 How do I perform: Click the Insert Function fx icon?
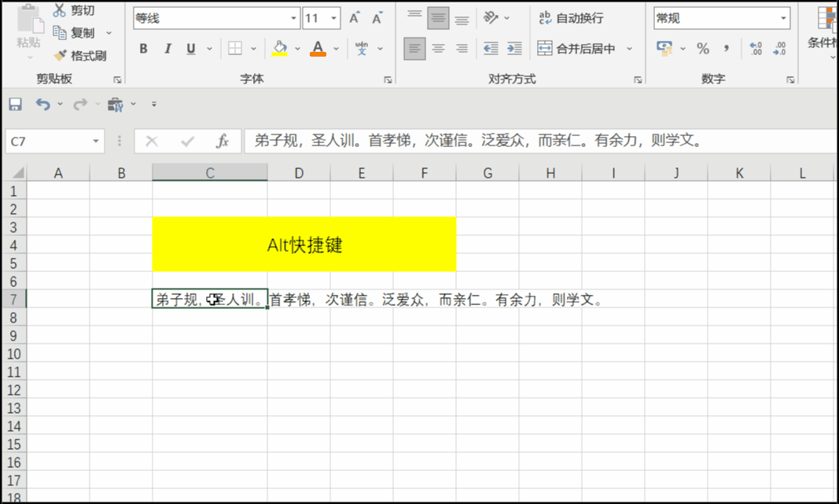223,142
